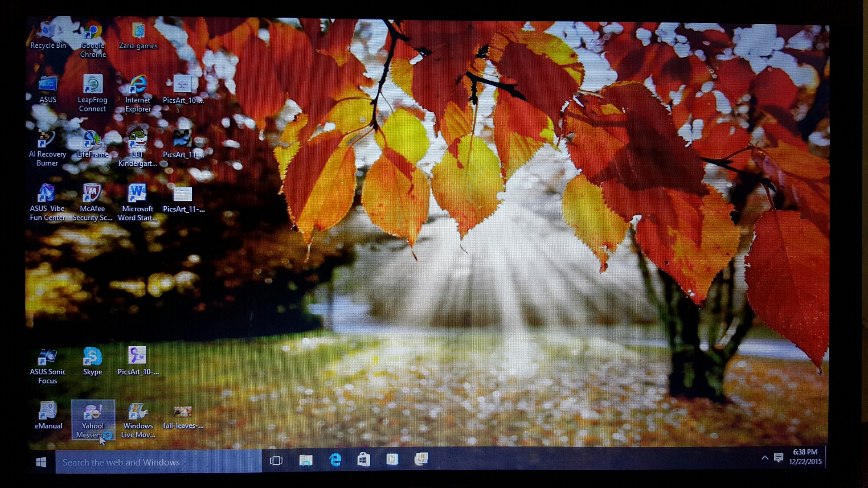Open the Action Center notifications icon

click(779, 458)
